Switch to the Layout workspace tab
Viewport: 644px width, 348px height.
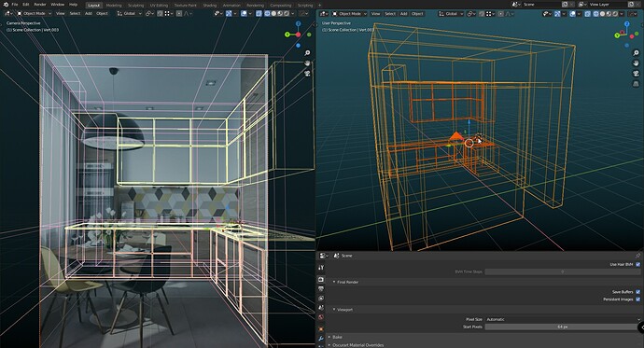[x=94, y=6]
